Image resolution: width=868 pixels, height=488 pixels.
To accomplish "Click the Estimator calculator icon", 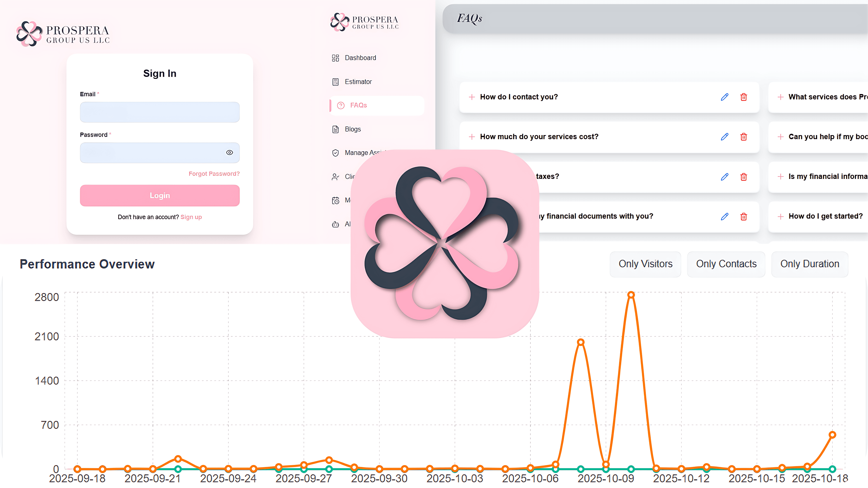I will point(335,82).
